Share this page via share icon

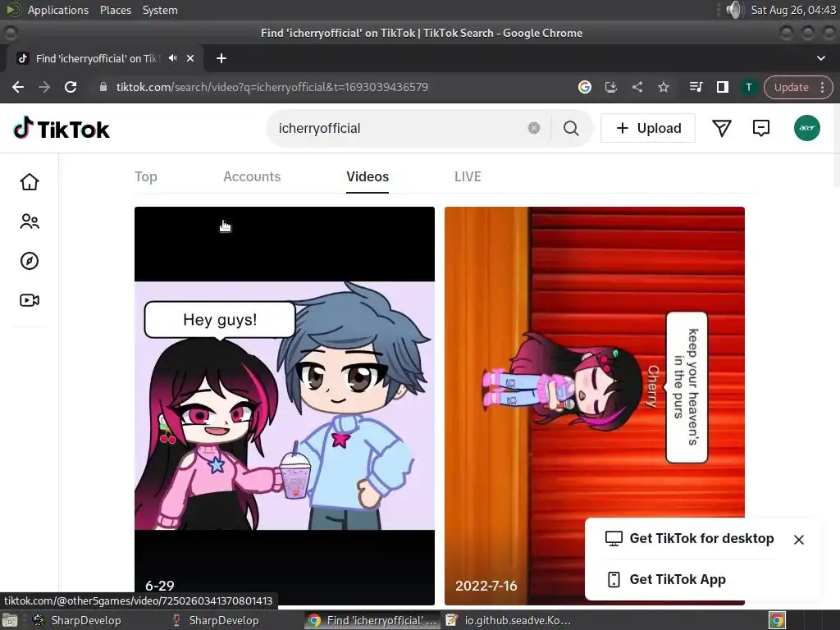coord(637,87)
